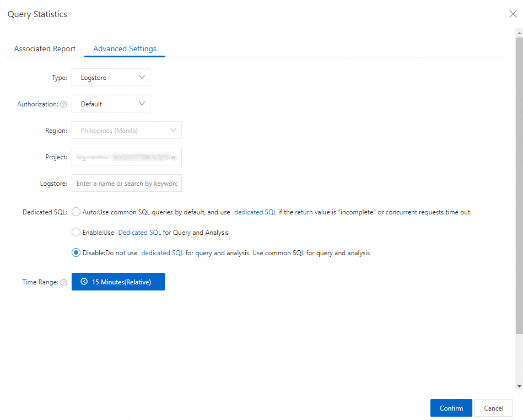Focus the Logstore name search field

coord(126,183)
